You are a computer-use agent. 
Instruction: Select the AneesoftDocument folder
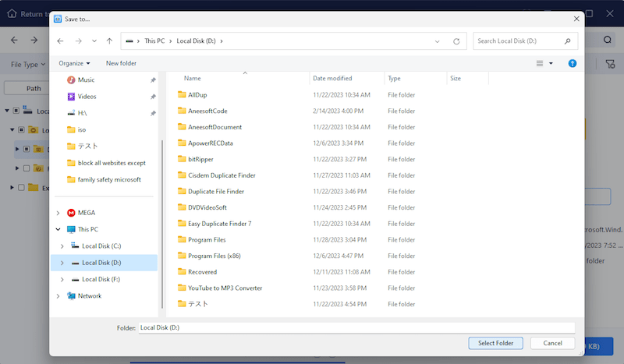click(210, 127)
